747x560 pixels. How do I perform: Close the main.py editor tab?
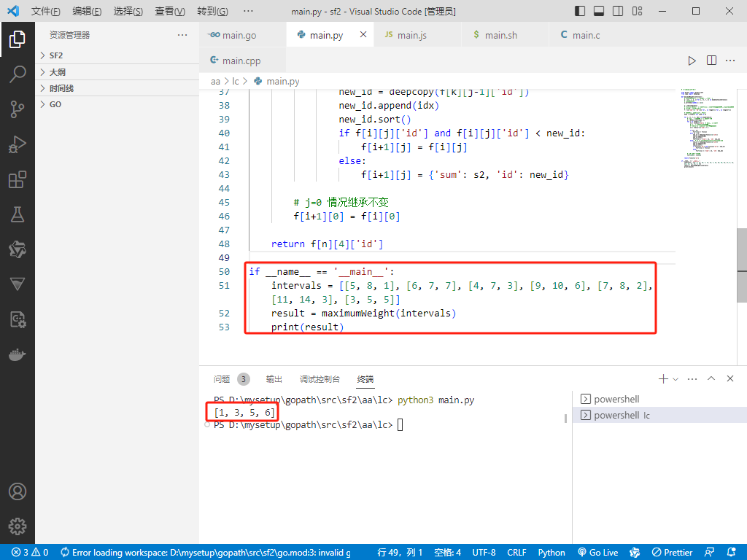tap(363, 34)
